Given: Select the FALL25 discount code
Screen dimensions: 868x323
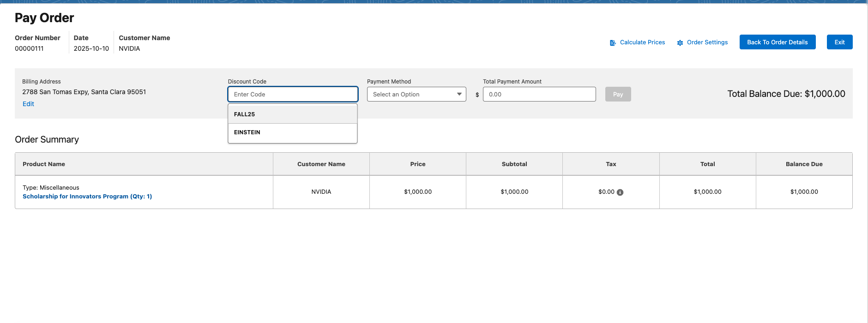Looking at the screenshot, I should [x=293, y=114].
